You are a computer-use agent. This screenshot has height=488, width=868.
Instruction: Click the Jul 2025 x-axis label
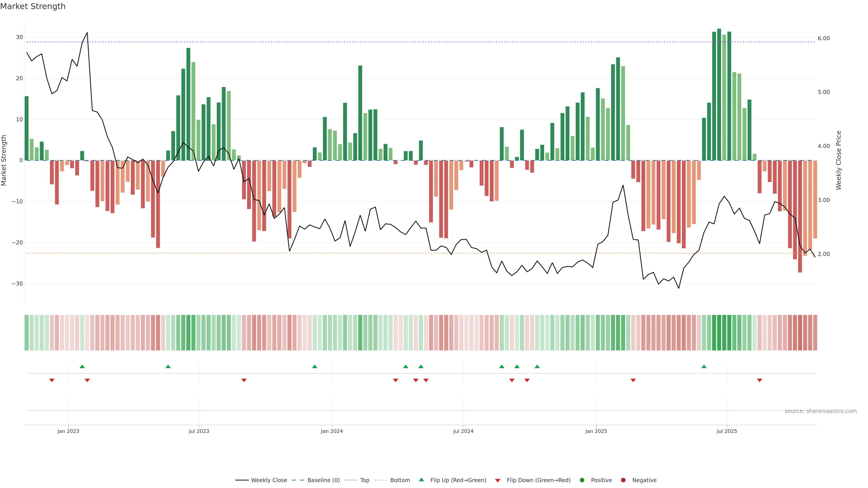click(727, 431)
